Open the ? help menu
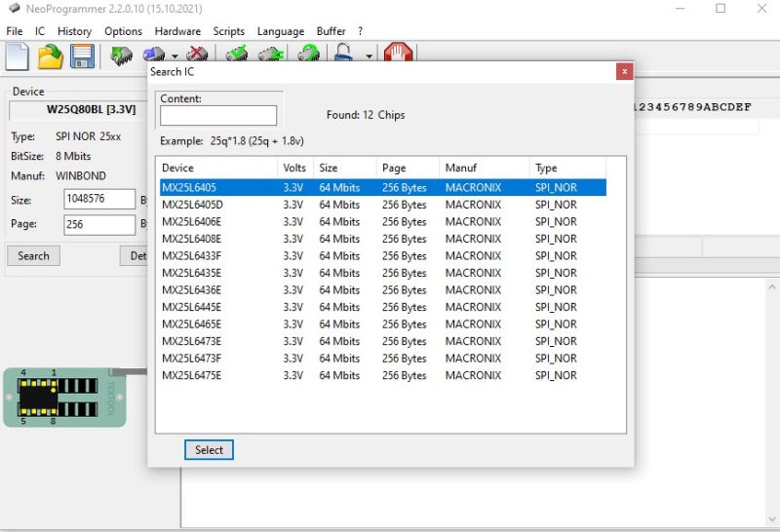The height and width of the screenshot is (532, 780). pos(360,31)
